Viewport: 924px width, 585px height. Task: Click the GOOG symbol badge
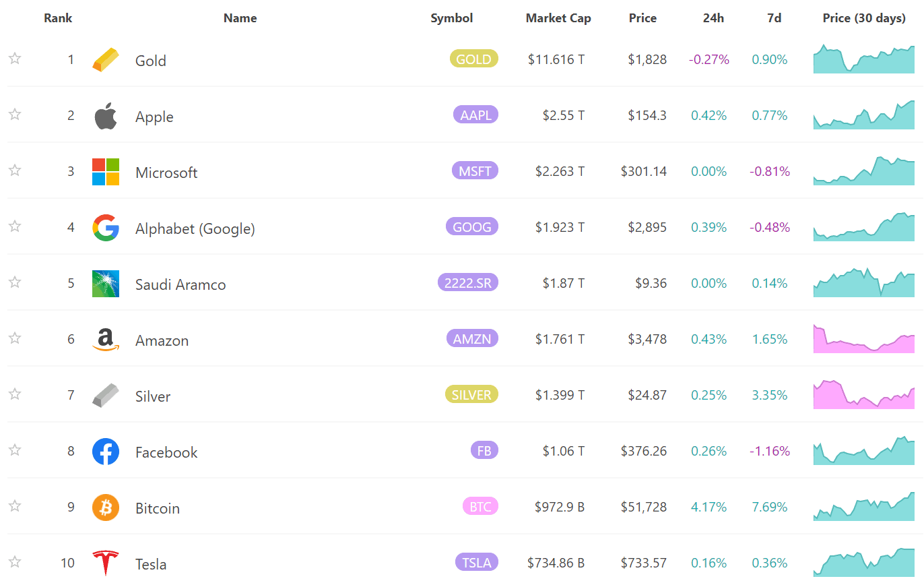coord(472,227)
